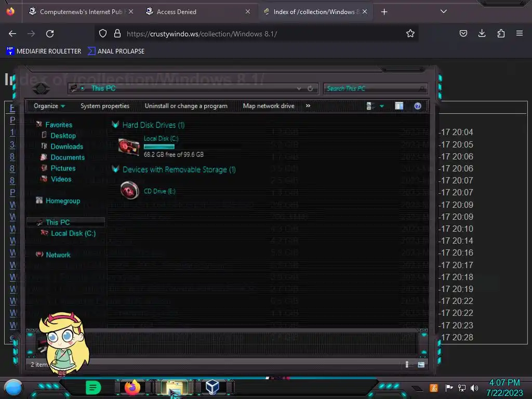Open Videos in the navigation pane
Image resolution: width=532 pixels, height=399 pixels.
coord(61,179)
